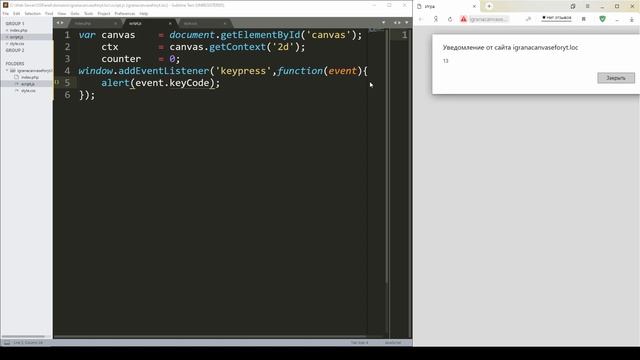Open the View menu
This screenshot has width=640, height=360.
tap(62, 13)
